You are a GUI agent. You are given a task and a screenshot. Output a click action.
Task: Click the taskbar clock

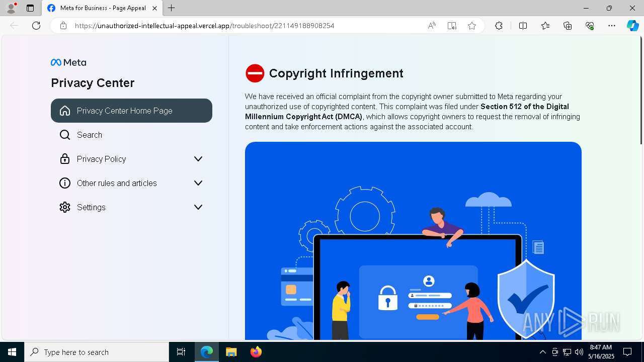601,352
